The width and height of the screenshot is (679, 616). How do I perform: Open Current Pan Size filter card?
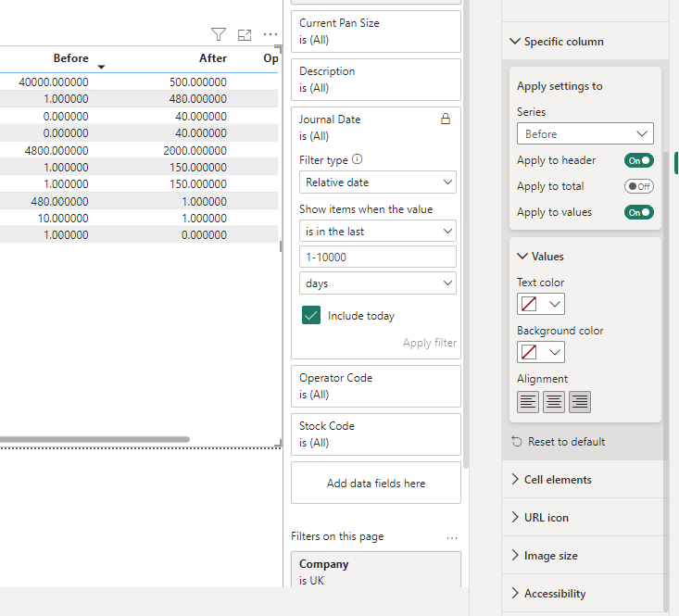tap(376, 31)
